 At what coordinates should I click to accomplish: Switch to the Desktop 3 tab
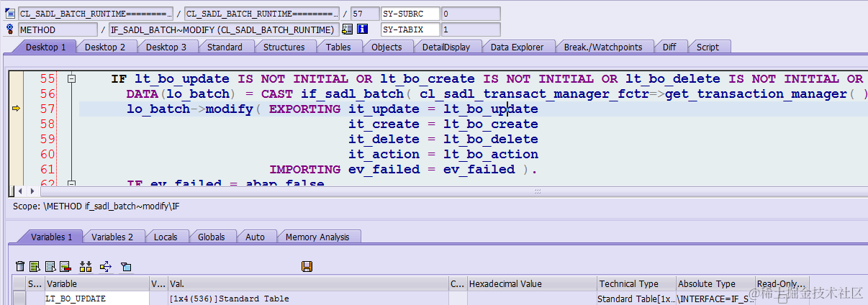pyautogui.click(x=166, y=47)
